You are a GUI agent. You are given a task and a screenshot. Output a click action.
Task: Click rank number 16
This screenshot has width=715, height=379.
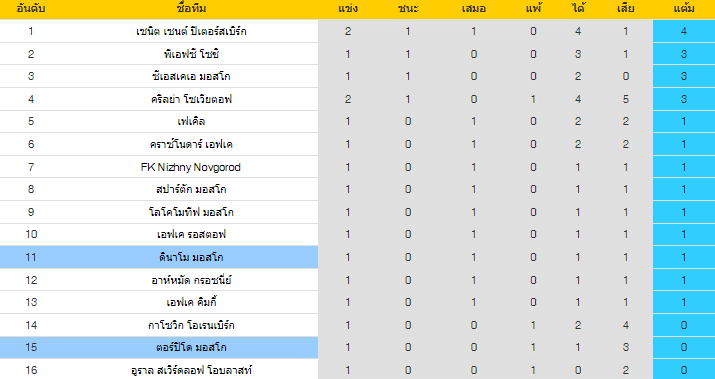pyautogui.click(x=31, y=370)
